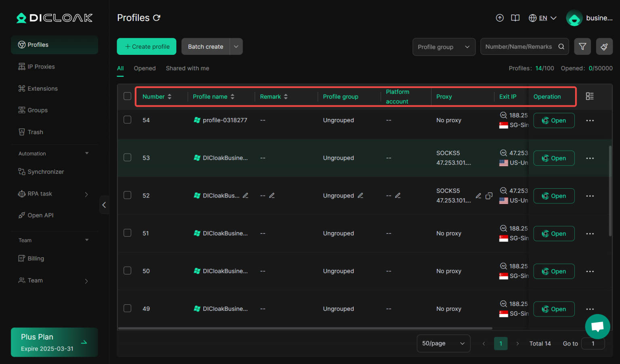
Task: Open the filter panel icon
Action: click(582, 46)
